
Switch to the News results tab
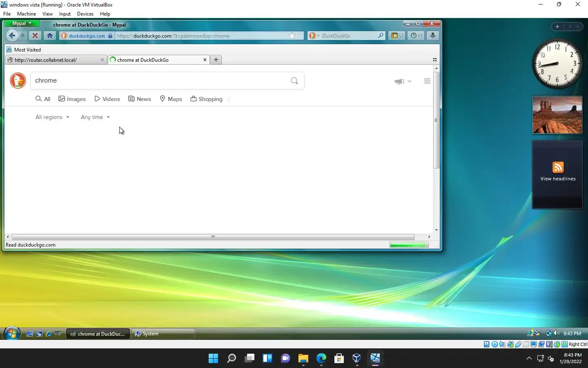140,99
